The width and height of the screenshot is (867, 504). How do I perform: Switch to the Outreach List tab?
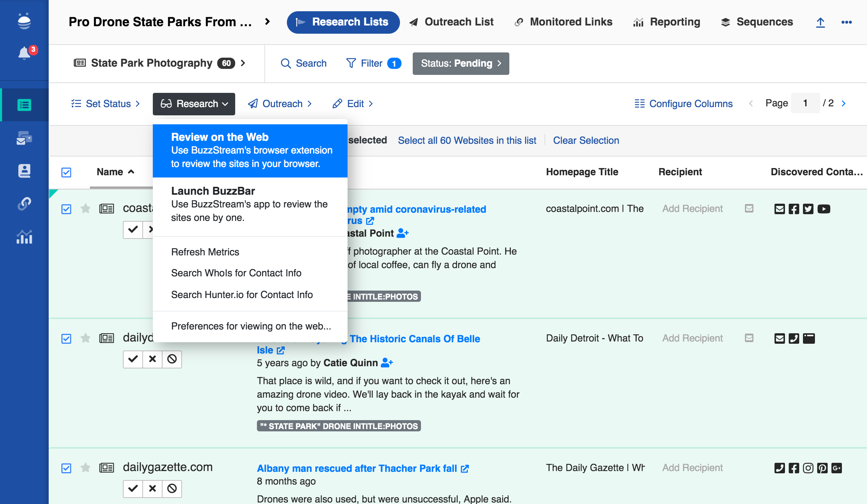[451, 22]
